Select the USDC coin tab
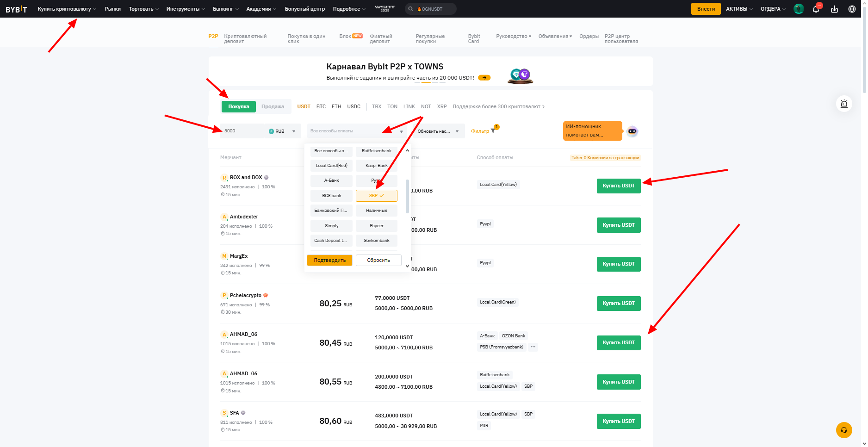This screenshot has width=868, height=447. click(354, 106)
